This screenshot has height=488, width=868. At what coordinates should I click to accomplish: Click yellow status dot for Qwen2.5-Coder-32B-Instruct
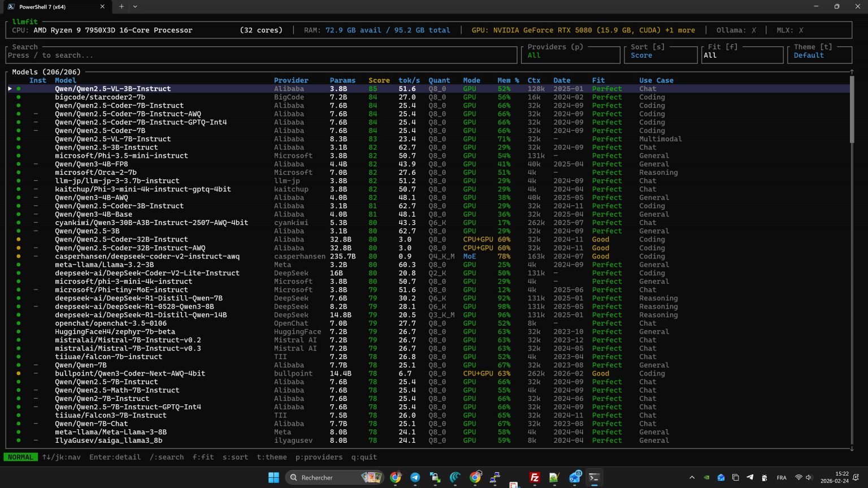pos(19,240)
